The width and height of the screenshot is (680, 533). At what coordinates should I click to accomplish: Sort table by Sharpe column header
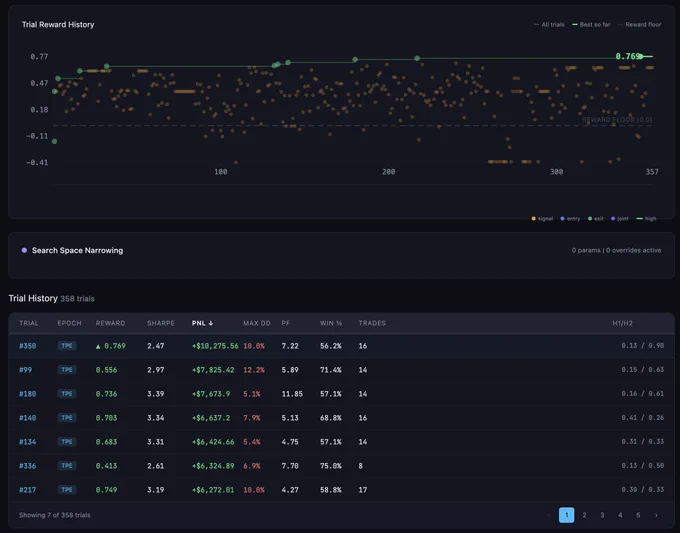160,323
